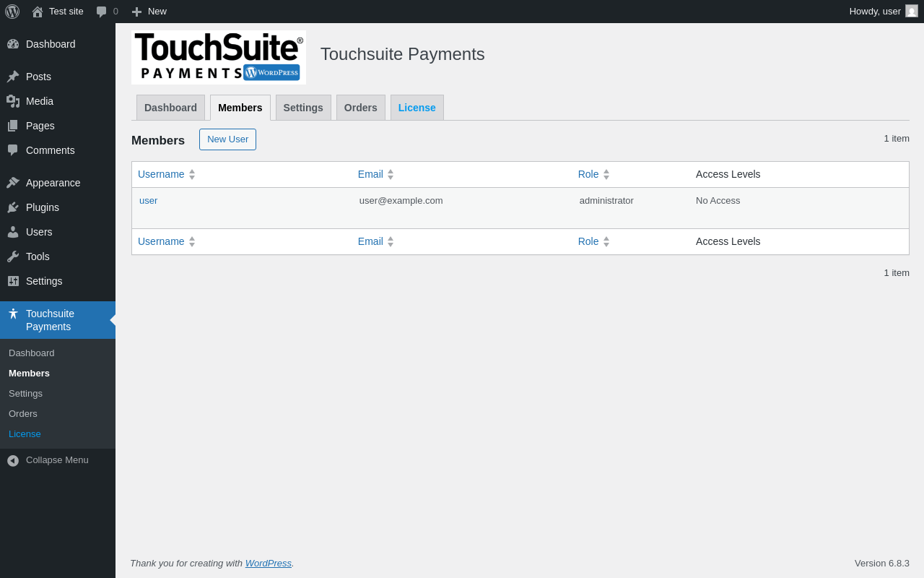Image resolution: width=924 pixels, height=578 pixels.
Task: Open Users in the sidebar
Action: pos(39,232)
